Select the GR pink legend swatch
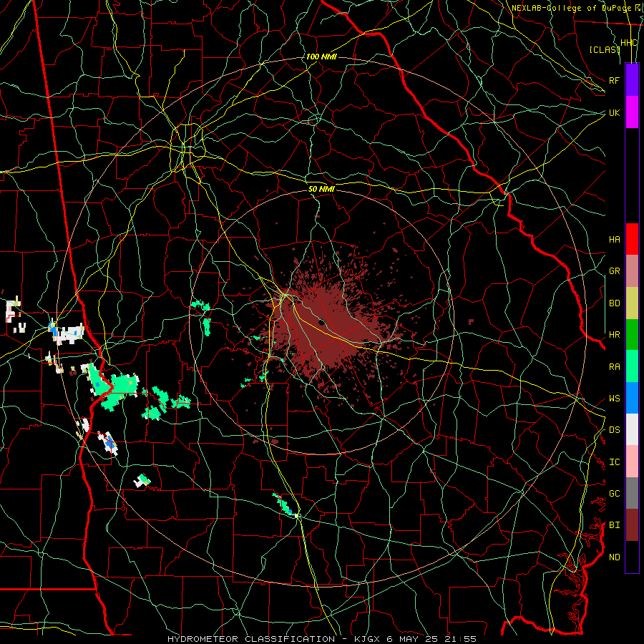 [x=632, y=271]
